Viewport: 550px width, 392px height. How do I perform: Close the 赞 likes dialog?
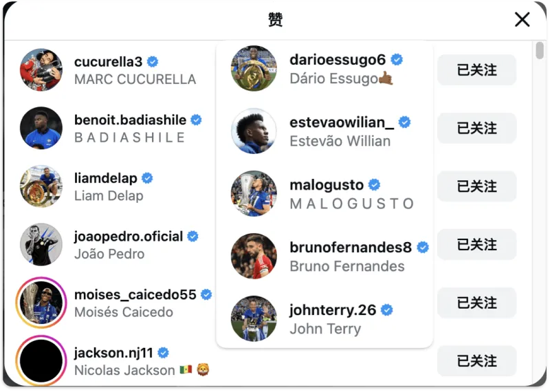point(522,20)
